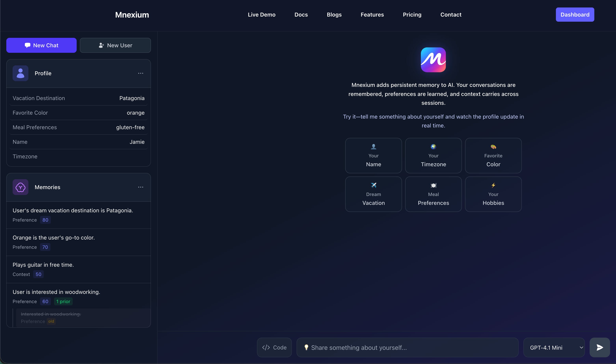Select the Your Name suggestion card

[x=373, y=156]
